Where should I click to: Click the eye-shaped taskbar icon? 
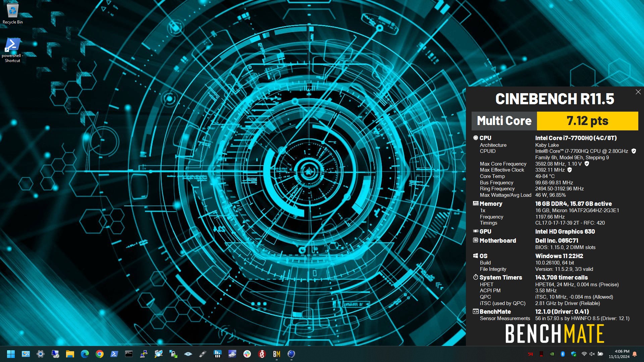click(x=188, y=354)
